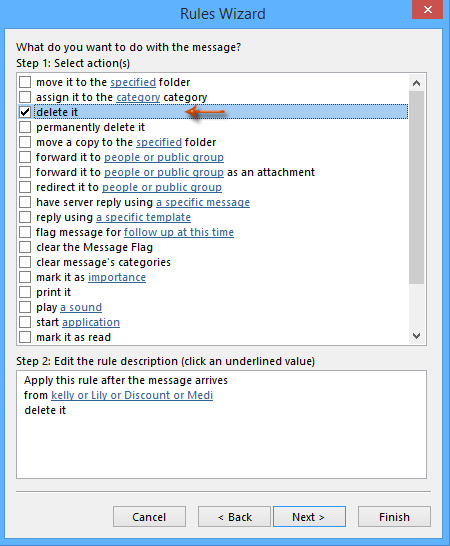Click the actions list scrollbar thumb
Image resolution: width=450 pixels, height=546 pixels.
click(416, 187)
